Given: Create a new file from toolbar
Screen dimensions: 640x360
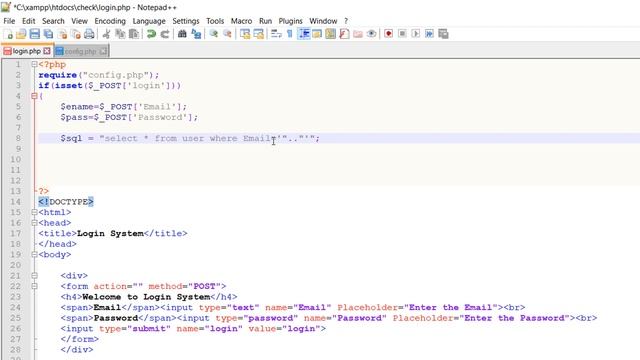Looking at the screenshot, I should pos(8,34).
